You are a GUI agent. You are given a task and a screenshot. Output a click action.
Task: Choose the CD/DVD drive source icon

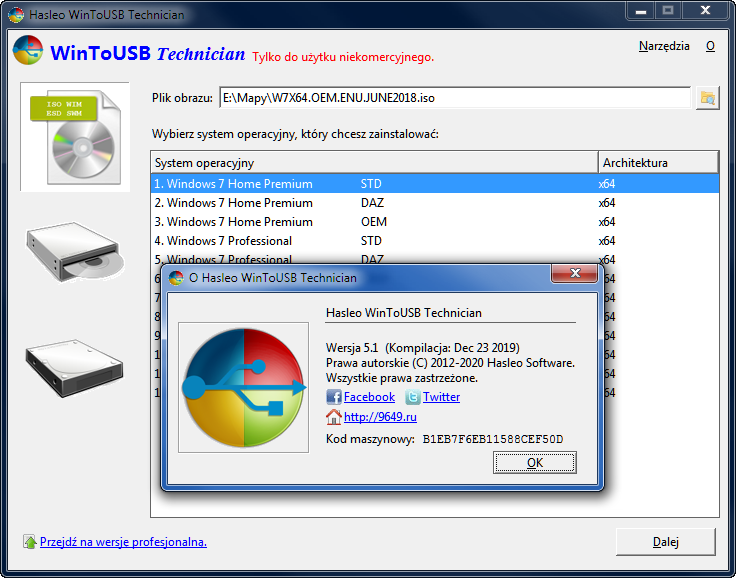pos(75,253)
